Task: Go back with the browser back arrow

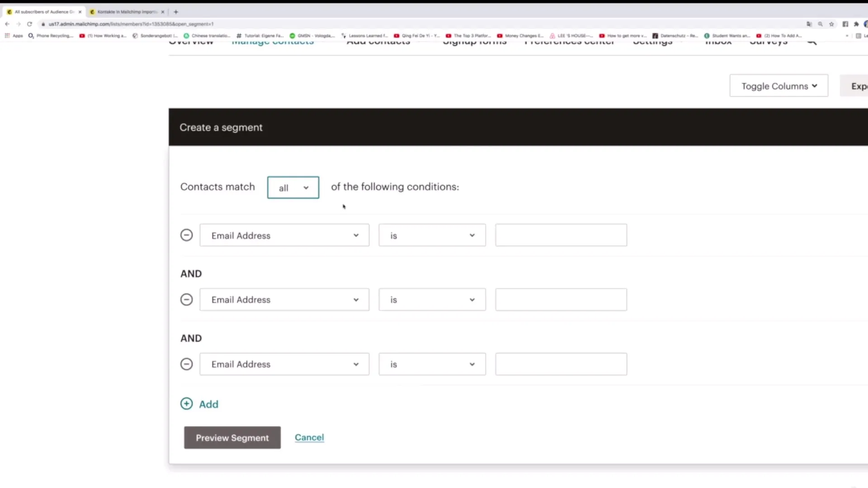Action: (7, 24)
